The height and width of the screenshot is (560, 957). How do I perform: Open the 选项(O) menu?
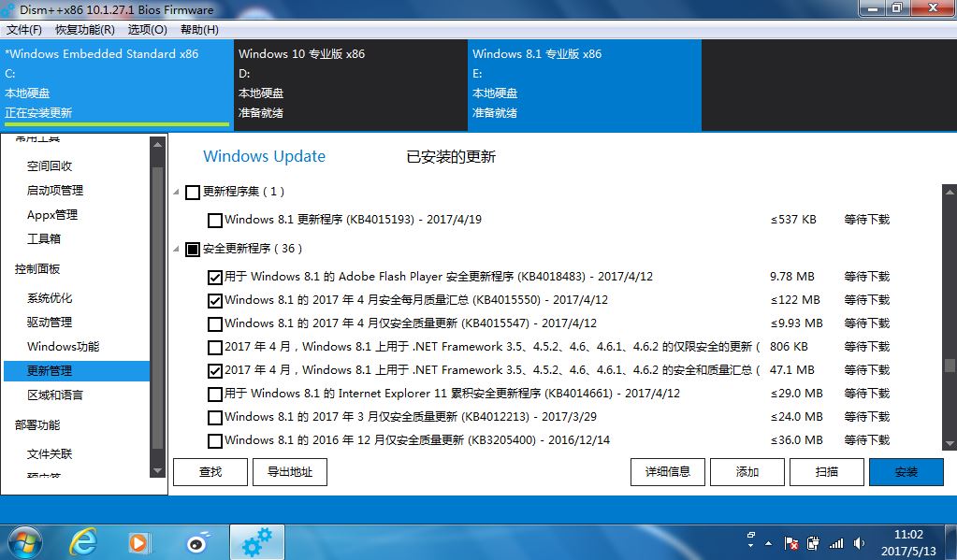(x=147, y=30)
